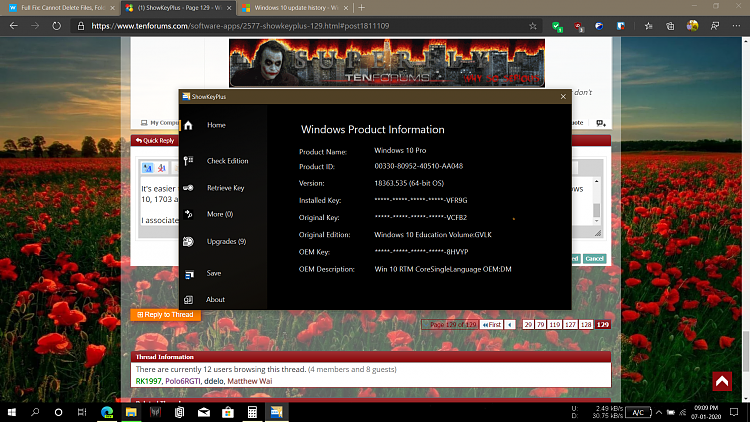Click Cancel button in quick reply
This screenshot has width=750, height=422.
click(x=595, y=258)
